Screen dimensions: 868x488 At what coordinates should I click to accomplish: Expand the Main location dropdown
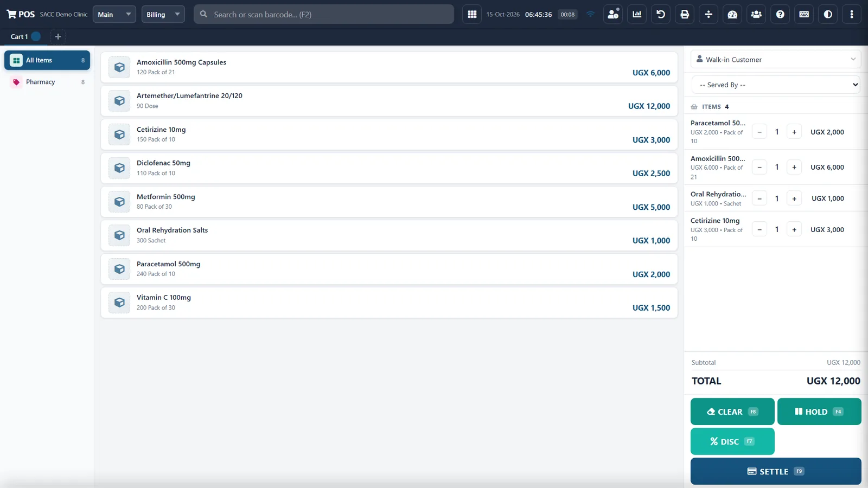[114, 15]
